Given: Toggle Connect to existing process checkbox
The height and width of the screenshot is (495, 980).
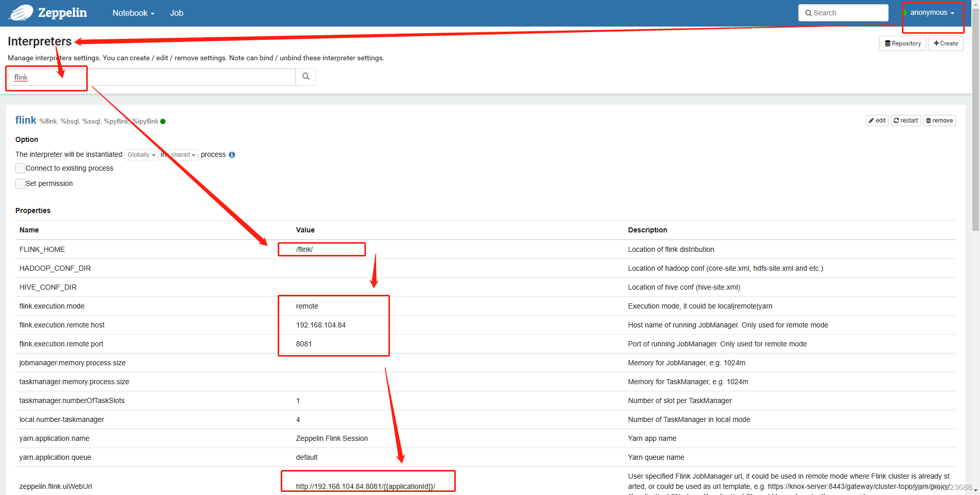Looking at the screenshot, I should pyautogui.click(x=20, y=168).
